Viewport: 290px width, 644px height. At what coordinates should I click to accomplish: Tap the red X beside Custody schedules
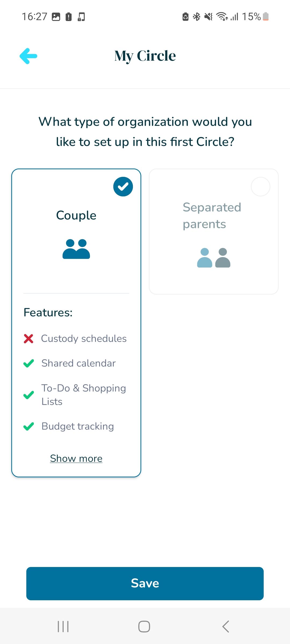(x=29, y=338)
